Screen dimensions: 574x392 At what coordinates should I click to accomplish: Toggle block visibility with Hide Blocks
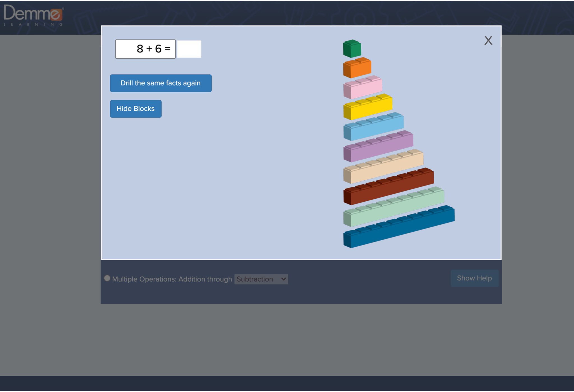135,109
